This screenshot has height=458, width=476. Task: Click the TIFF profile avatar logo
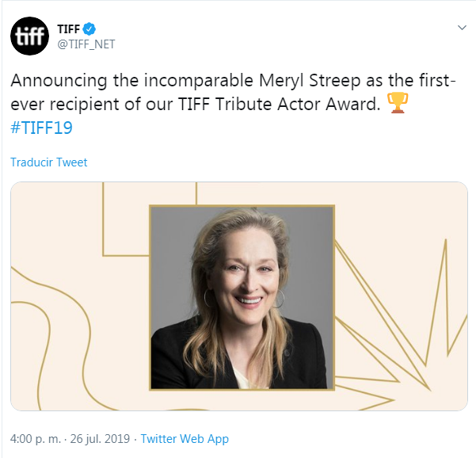[30, 36]
